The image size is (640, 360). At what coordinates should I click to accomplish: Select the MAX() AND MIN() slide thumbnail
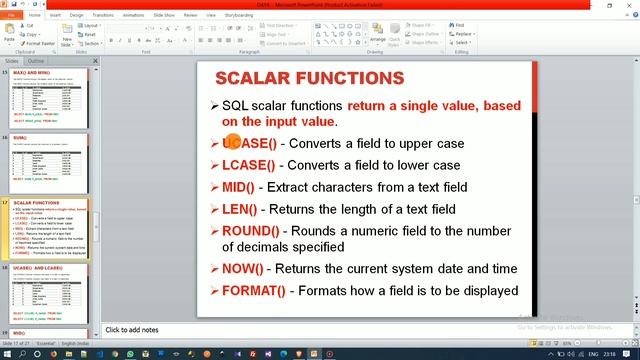[x=48, y=99]
